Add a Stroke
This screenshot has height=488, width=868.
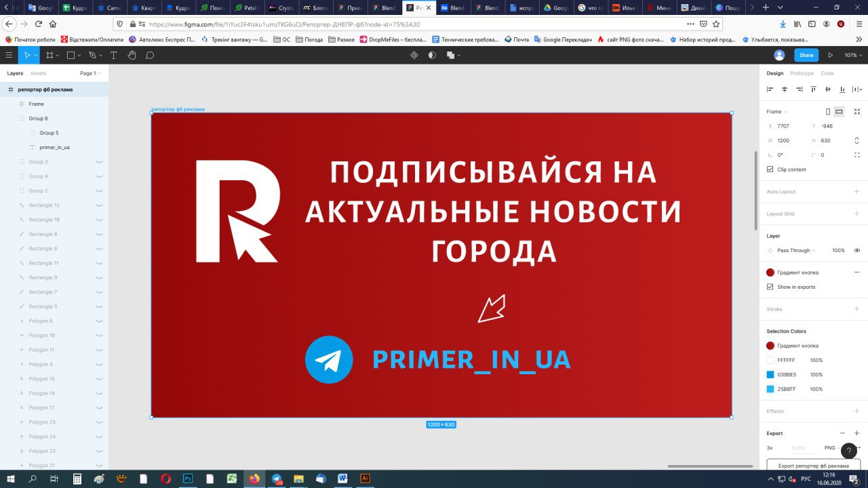857,308
